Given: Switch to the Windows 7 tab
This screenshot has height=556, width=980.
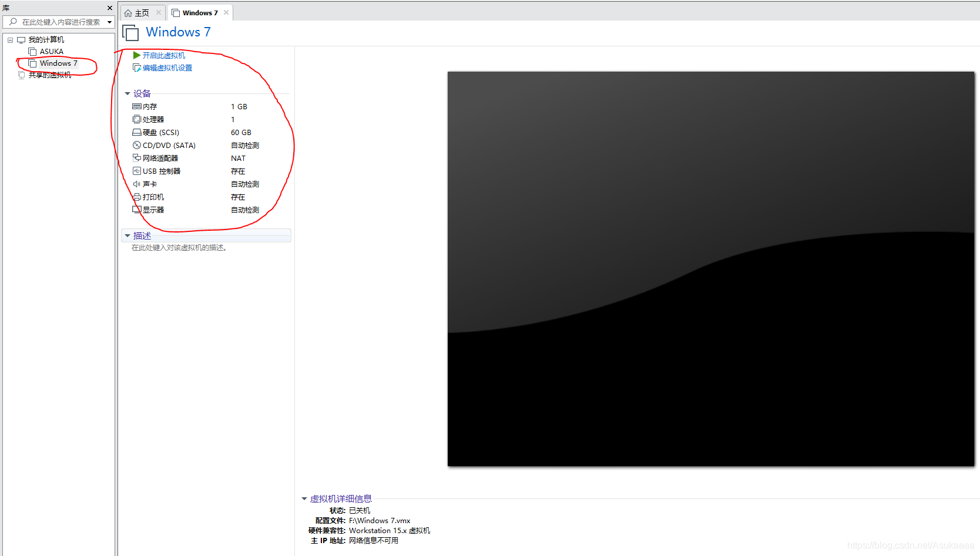Looking at the screenshot, I should (x=200, y=13).
